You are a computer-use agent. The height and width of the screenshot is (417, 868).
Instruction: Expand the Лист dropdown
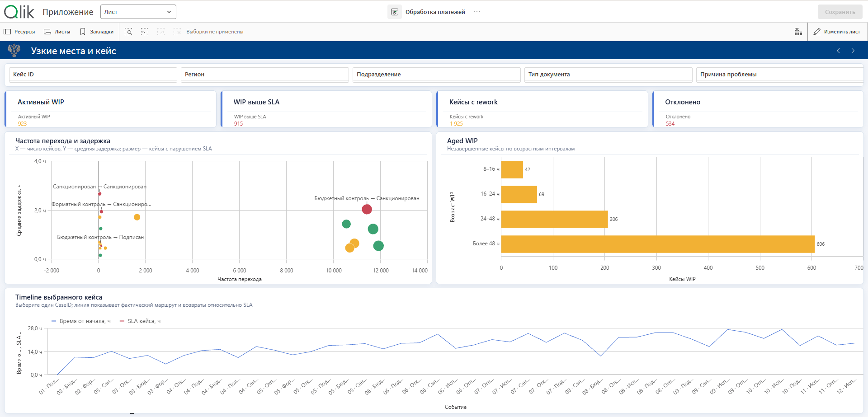click(138, 12)
